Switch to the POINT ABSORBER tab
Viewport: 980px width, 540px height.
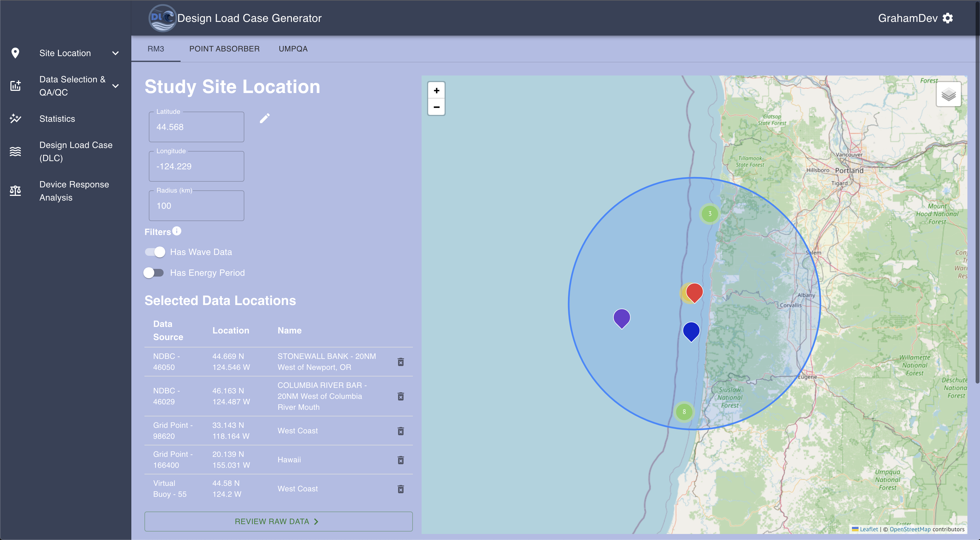224,49
